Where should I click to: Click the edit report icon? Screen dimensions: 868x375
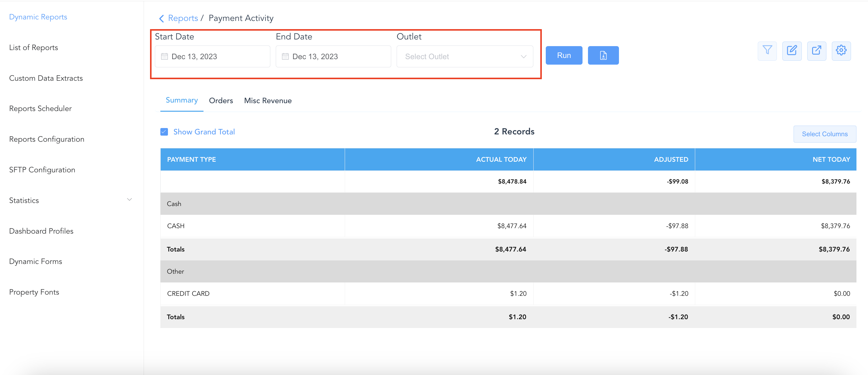coord(792,51)
